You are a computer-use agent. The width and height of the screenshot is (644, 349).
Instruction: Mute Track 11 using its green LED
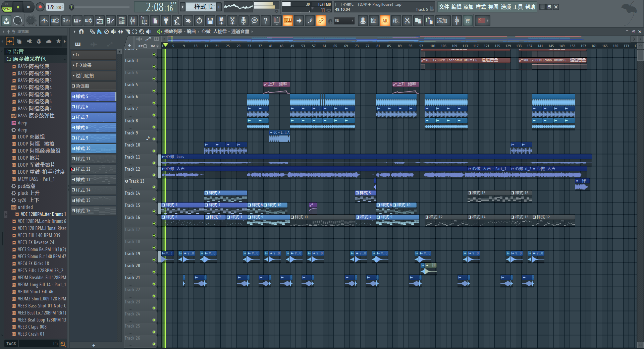pos(154,163)
